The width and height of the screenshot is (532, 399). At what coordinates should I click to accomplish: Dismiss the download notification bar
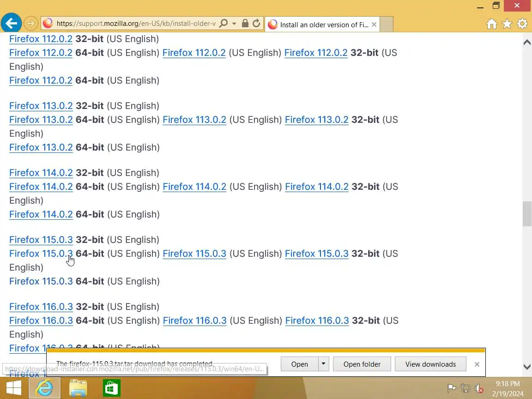point(477,364)
